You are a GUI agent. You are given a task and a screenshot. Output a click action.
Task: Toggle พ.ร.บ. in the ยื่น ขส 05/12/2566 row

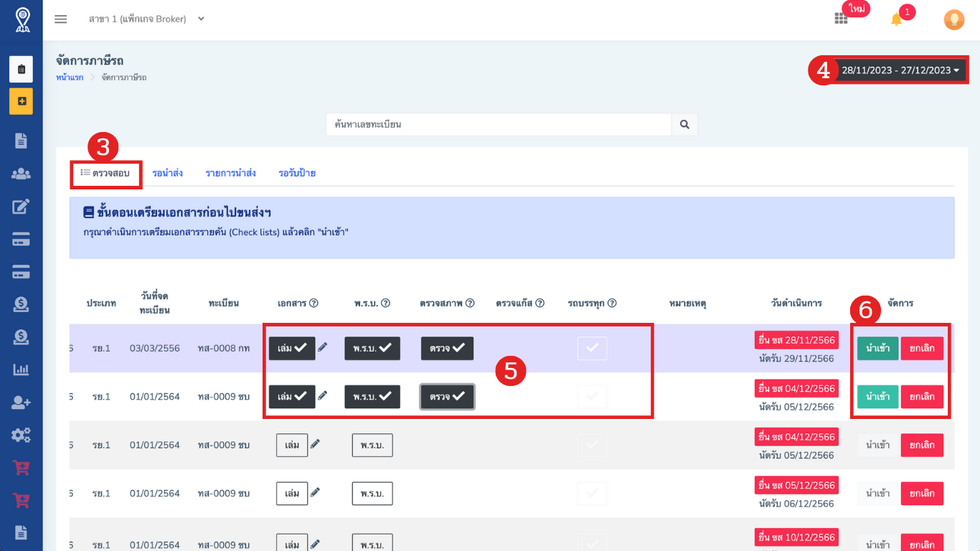coord(372,494)
